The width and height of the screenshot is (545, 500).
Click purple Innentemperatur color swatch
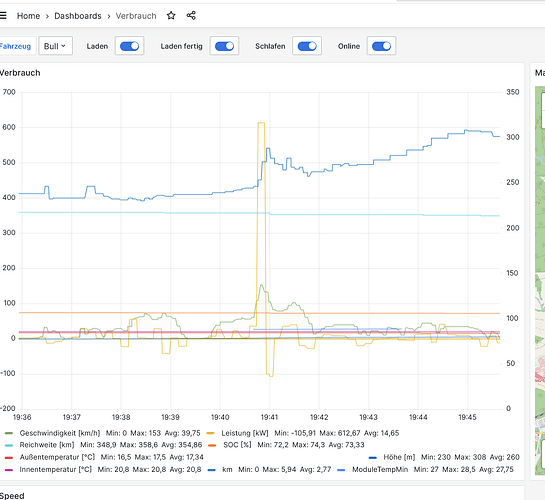click(x=9, y=470)
